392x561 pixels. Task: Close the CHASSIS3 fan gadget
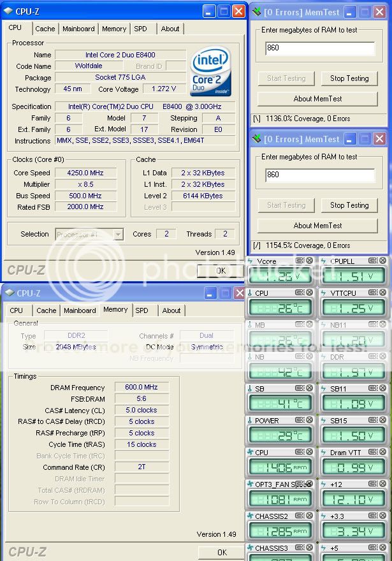(x=309, y=547)
